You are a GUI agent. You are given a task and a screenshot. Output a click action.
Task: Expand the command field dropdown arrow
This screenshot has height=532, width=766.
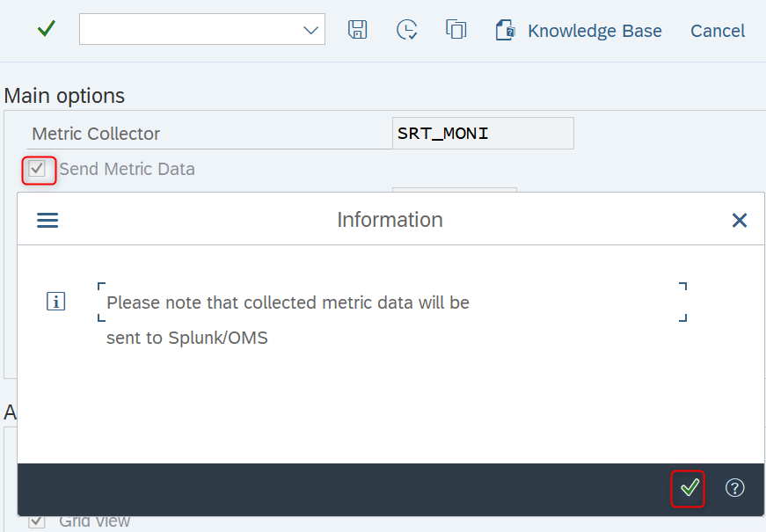point(310,30)
